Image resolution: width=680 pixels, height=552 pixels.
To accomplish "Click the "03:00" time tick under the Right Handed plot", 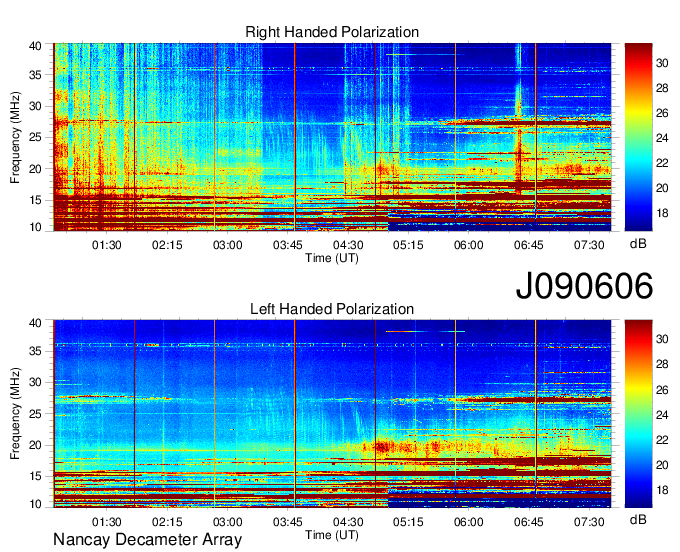I will click(x=227, y=245).
